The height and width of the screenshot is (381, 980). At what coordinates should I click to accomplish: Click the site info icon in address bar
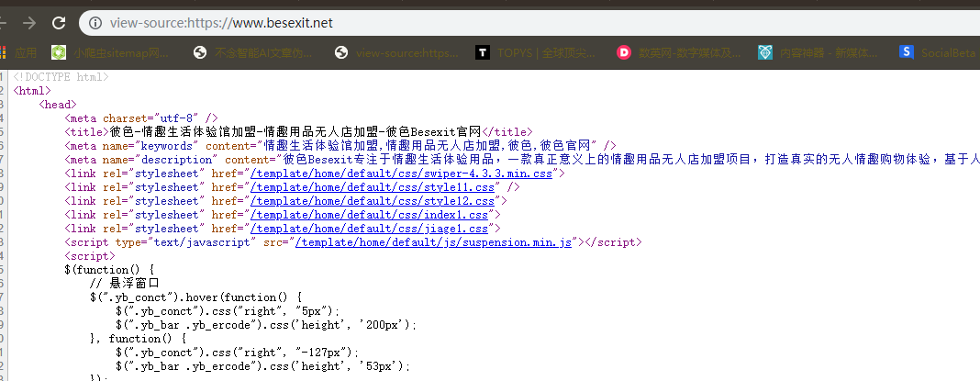[x=95, y=23]
